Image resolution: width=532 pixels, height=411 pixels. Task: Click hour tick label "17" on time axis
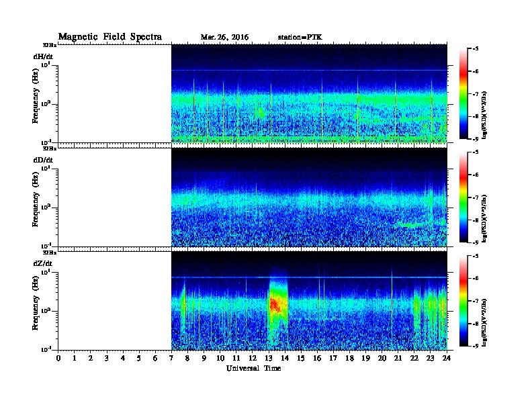click(334, 359)
